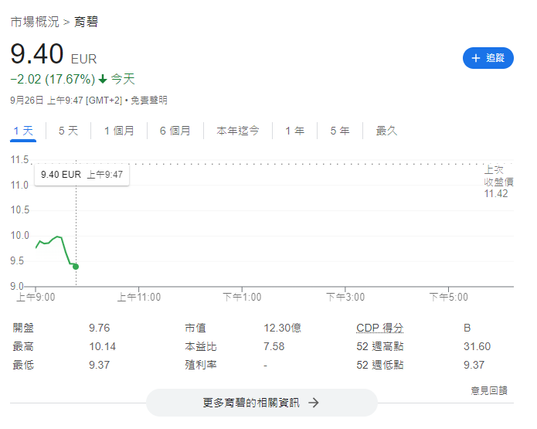Open the 市場概況 breadcrumb link

tap(35, 22)
